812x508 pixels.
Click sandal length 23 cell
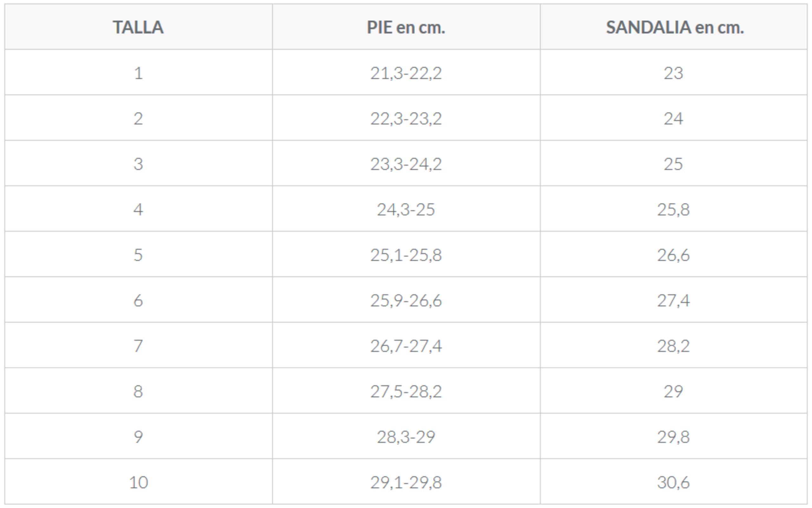pyautogui.click(x=674, y=73)
